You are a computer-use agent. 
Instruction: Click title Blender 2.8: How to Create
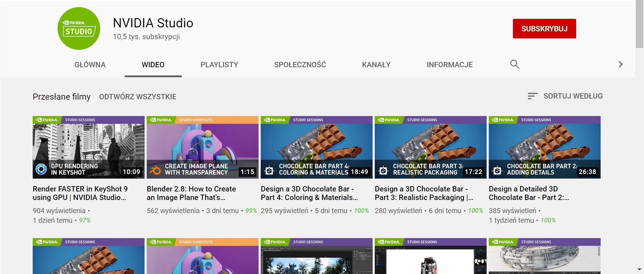(191, 193)
